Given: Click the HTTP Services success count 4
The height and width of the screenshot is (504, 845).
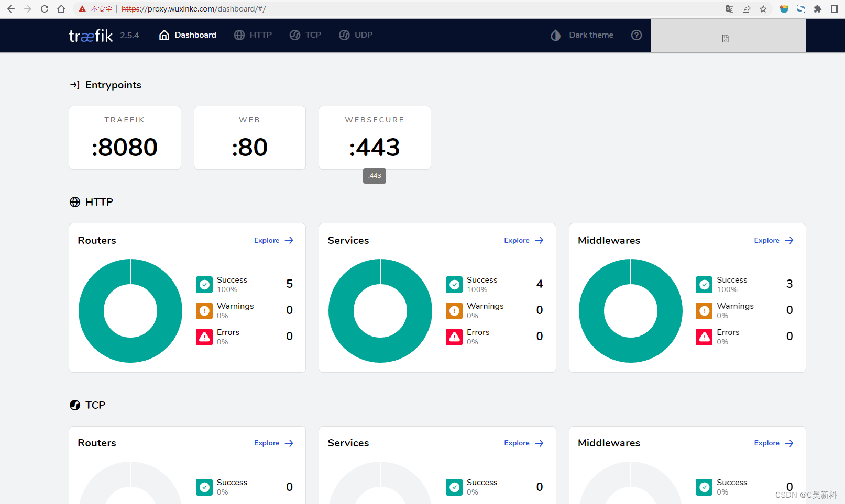Looking at the screenshot, I should click(x=540, y=284).
